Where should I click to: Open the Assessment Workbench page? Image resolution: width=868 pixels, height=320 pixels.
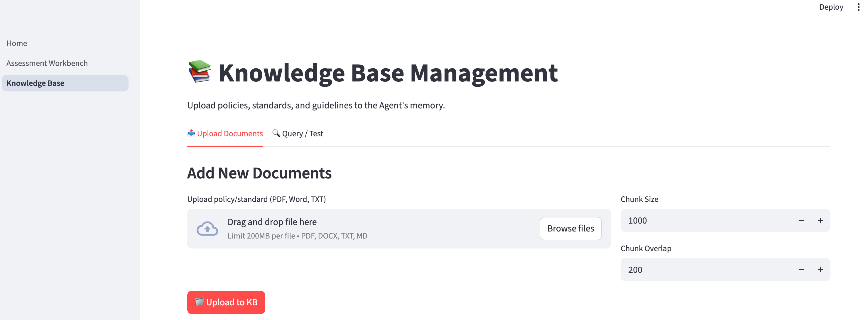pyautogui.click(x=47, y=63)
